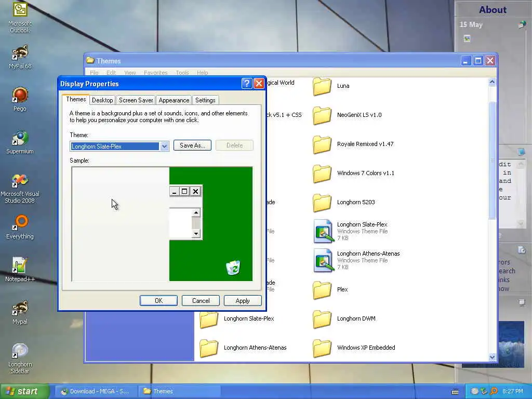Select the Royale Remixed v1.47 folder
The width and height of the screenshot is (532, 399).
[353, 144]
